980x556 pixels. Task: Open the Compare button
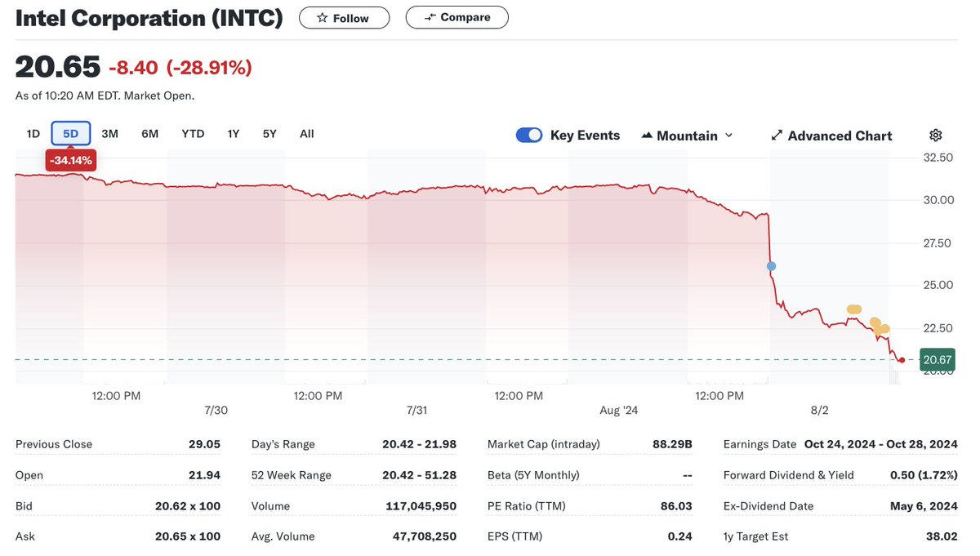(457, 17)
